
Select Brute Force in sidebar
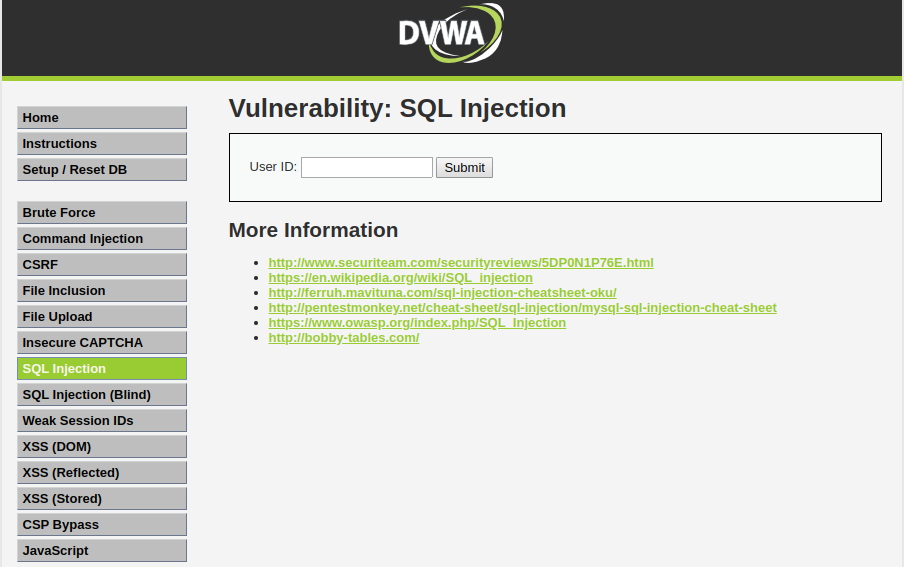click(101, 213)
